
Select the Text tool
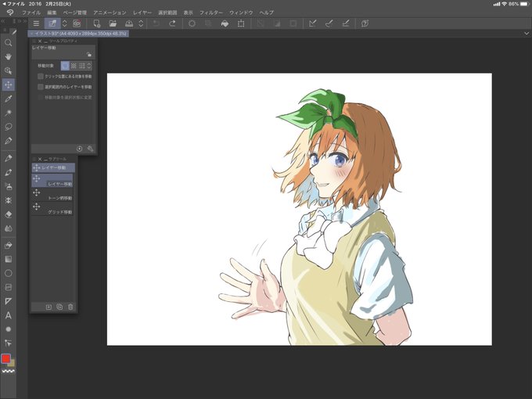pyautogui.click(x=9, y=315)
